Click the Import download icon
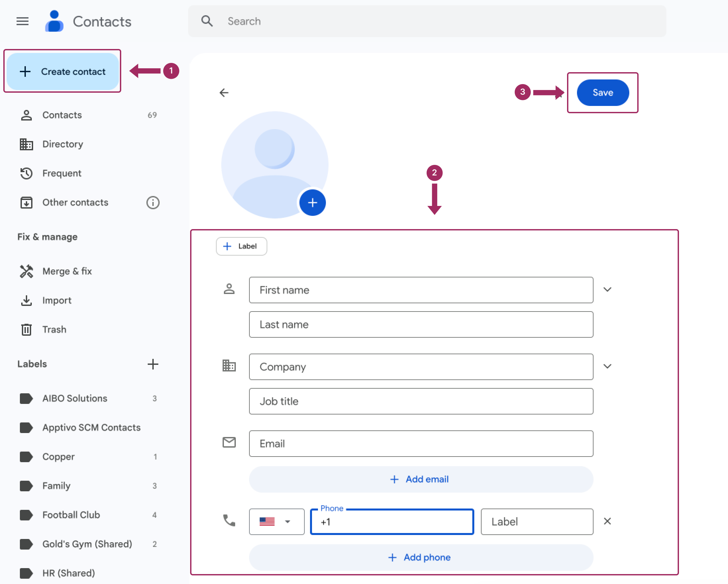This screenshot has width=728, height=584. click(26, 300)
